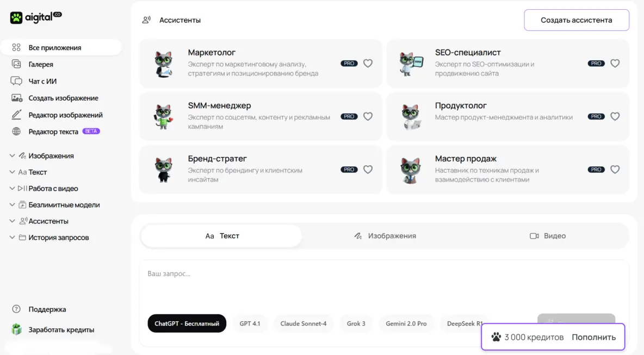Open Чат с ИИ chat icon
The image size is (644, 355).
point(17,81)
